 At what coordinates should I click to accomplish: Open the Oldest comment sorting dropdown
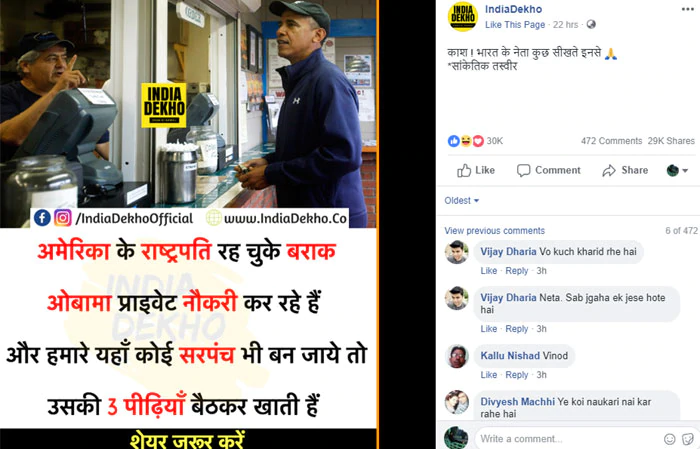click(x=462, y=201)
